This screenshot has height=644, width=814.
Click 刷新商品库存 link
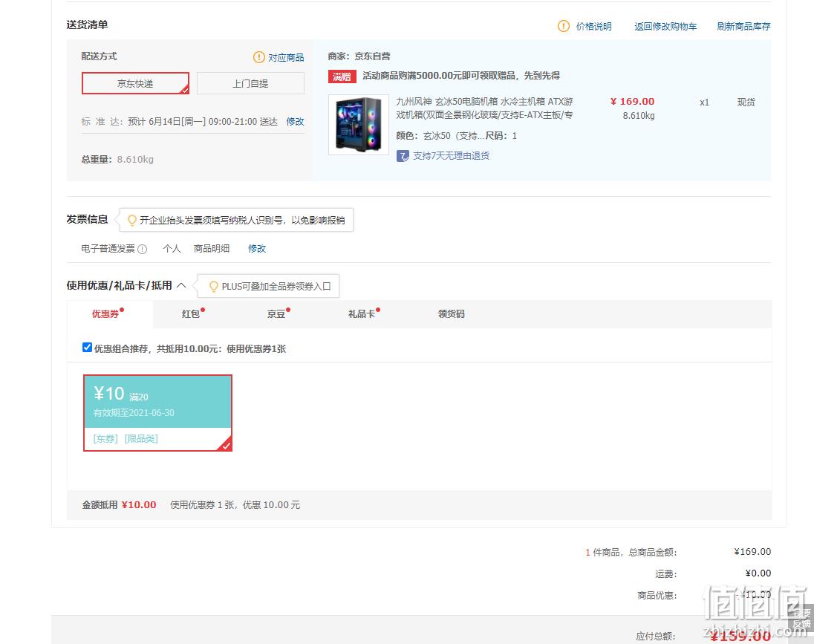click(x=743, y=26)
